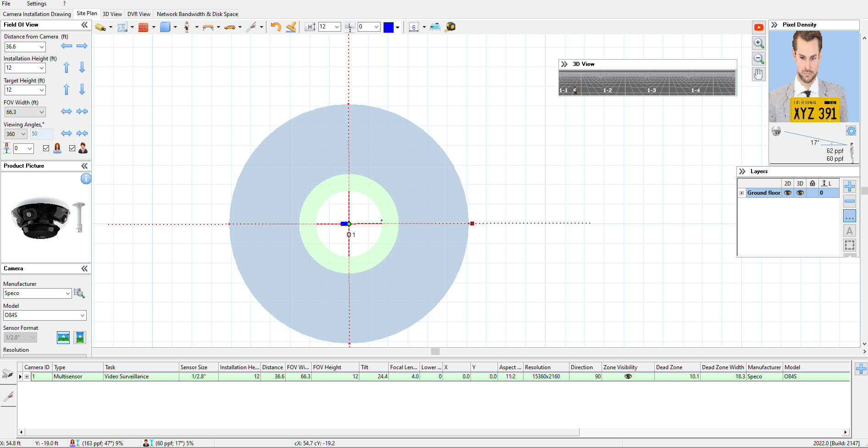Toggle Ground floor 2D visibility eye
The width and height of the screenshot is (868, 448).
click(x=788, y=193)
